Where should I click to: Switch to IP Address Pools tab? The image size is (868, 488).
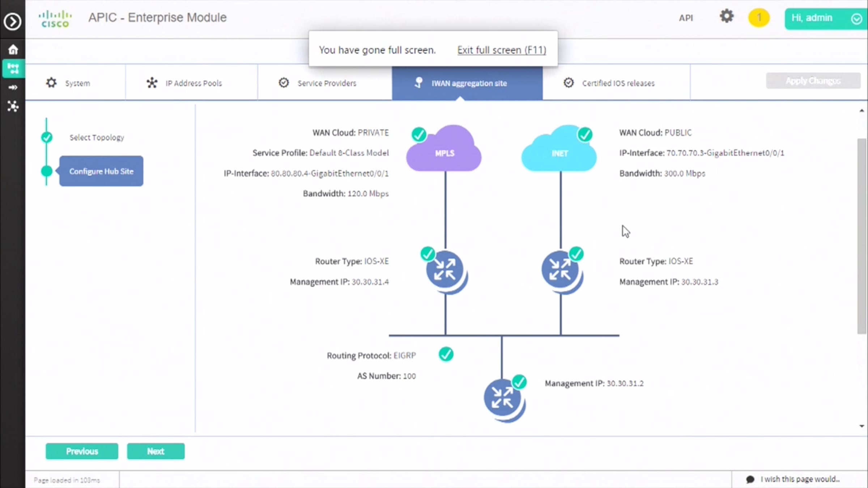[192, 83]
